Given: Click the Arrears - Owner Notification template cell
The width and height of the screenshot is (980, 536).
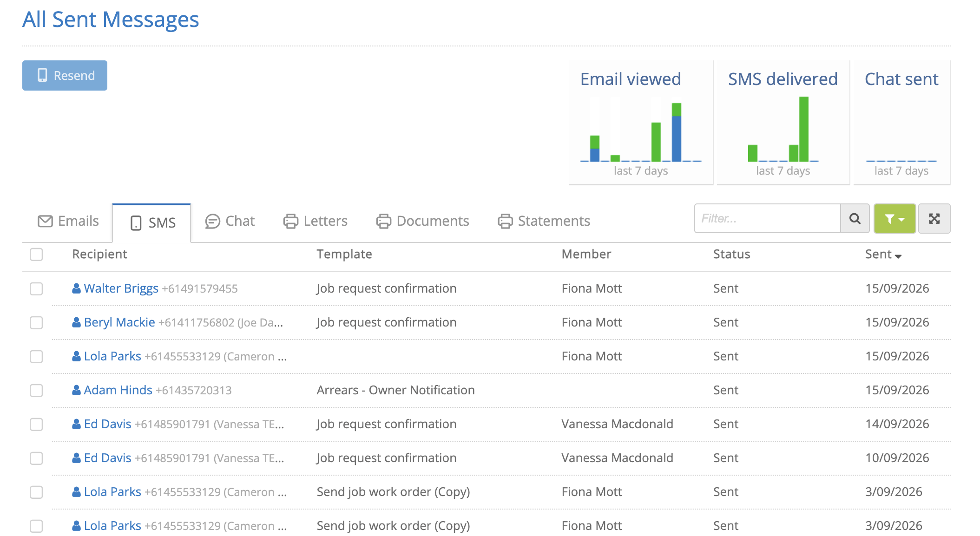Looking at the screenshot, I should 395,390.
